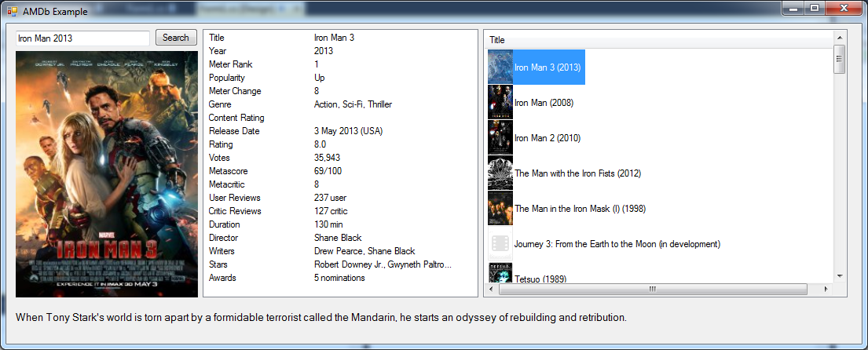
Task: Click the Votes value 35,943
Action: [x=327, y=158]
